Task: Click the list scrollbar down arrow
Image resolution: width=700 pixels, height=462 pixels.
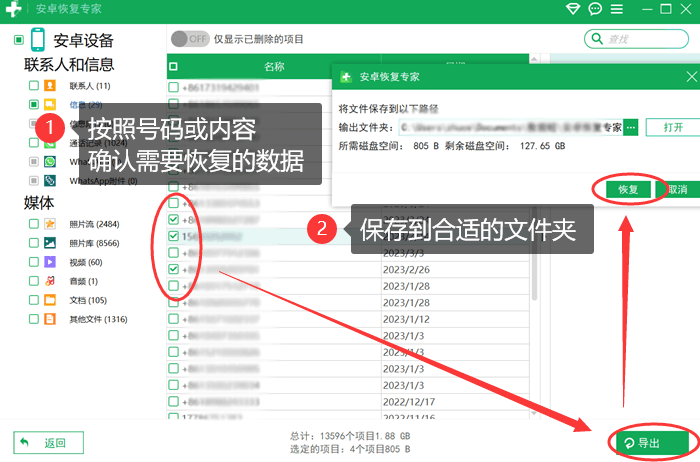Action: coord(534,413)
